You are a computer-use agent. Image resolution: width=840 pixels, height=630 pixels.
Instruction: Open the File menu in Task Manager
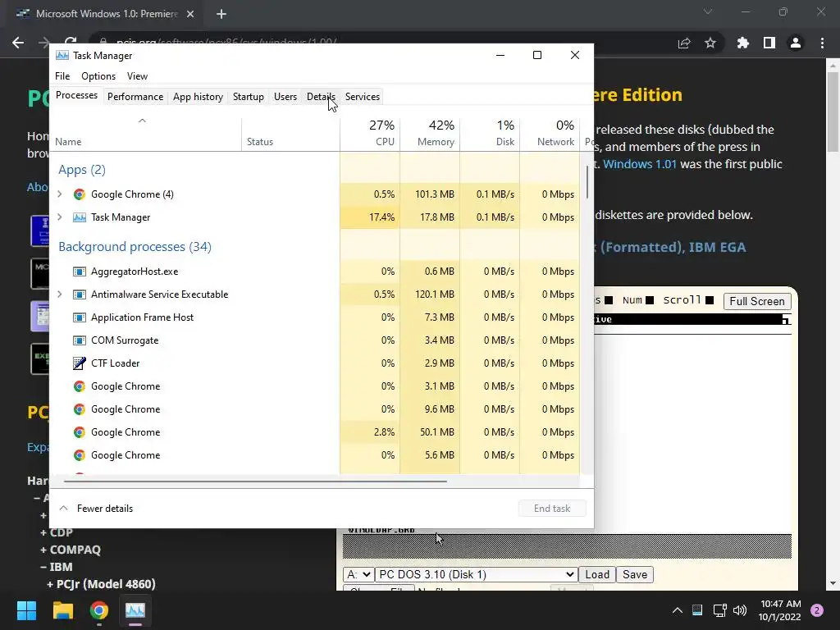coord(62,76)
